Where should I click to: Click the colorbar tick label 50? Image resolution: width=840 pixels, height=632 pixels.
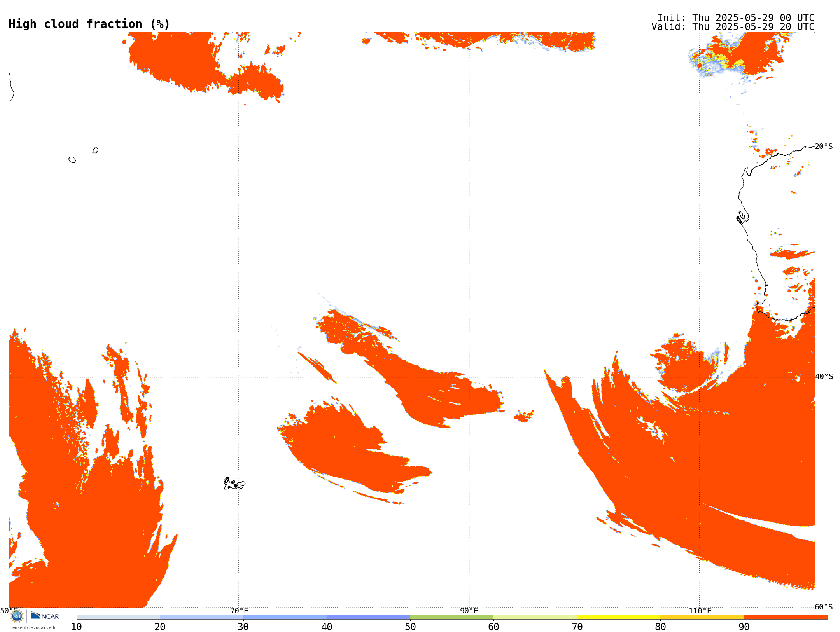click(410, 627)
